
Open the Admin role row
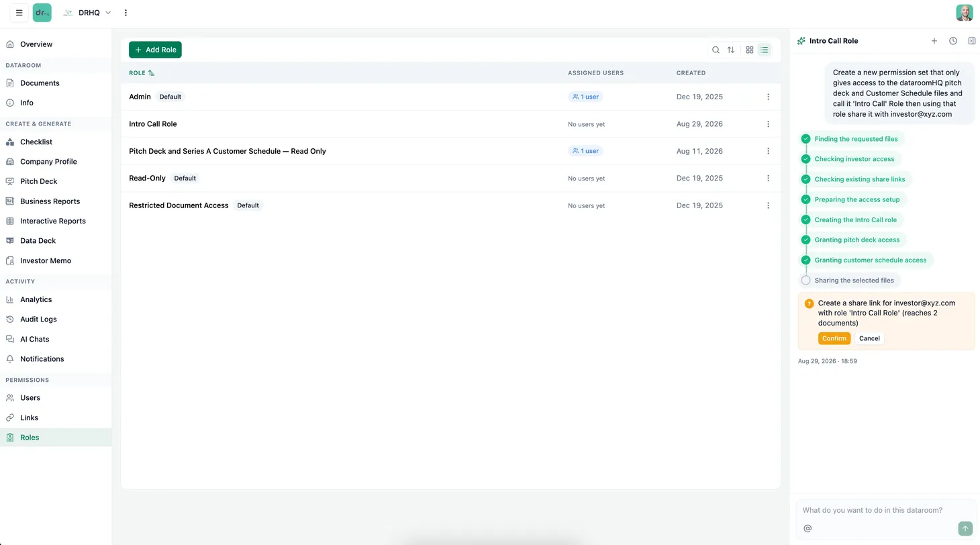pos(450,97)
